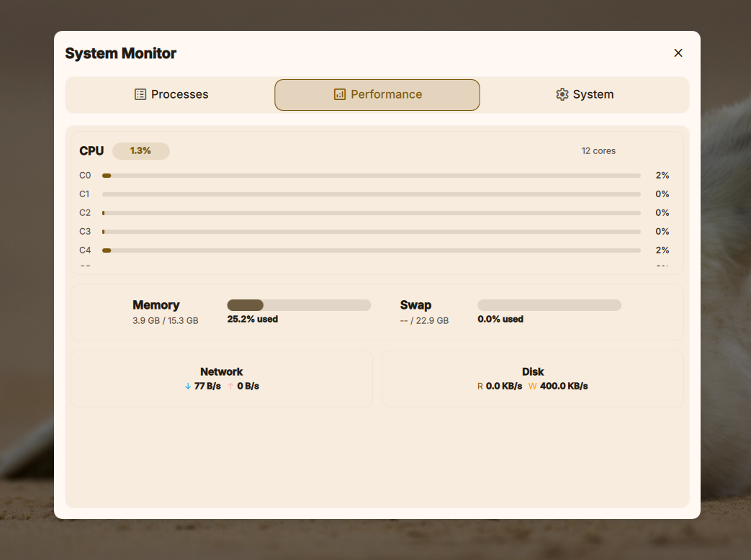Select the Performance tab
This screenshot has width=751, height=560.
click(x=377, y=94)
